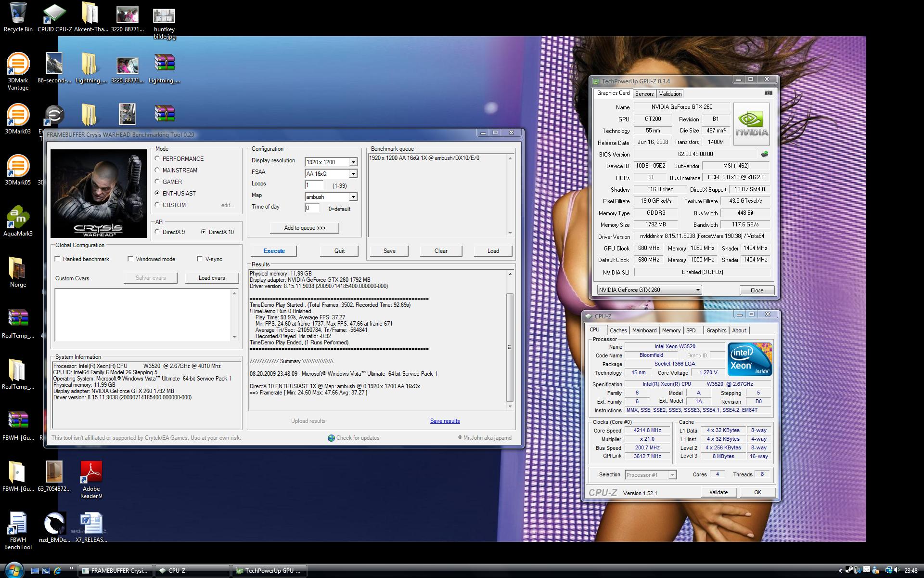The height and width of the screenshot is (578, 924).
Task: Enable the Windowed mode checkbox
Action: click(x=130, y=259)
